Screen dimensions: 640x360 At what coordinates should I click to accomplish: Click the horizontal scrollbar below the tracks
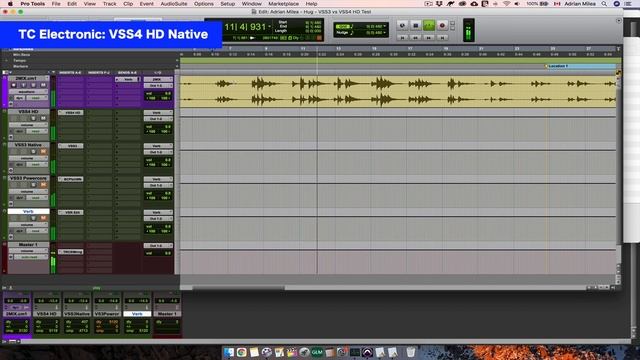click(239, 288)
